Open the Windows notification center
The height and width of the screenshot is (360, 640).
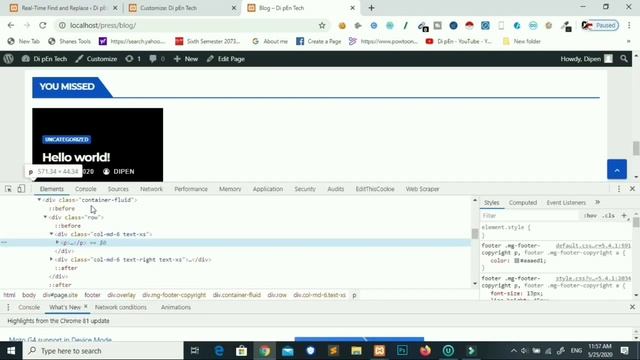click(624, 351)
